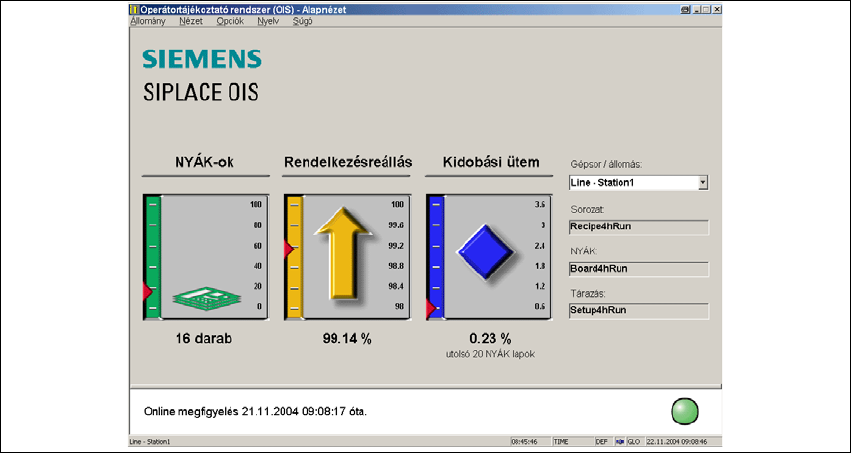851x453 pixels.
Task: Click the Rendelkezésreállás panel heading
Action: (x=348, y=162)
